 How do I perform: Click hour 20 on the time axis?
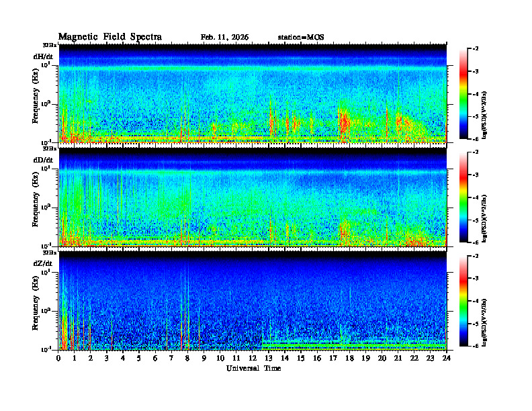pyautogui.click(x=382, y=358)
